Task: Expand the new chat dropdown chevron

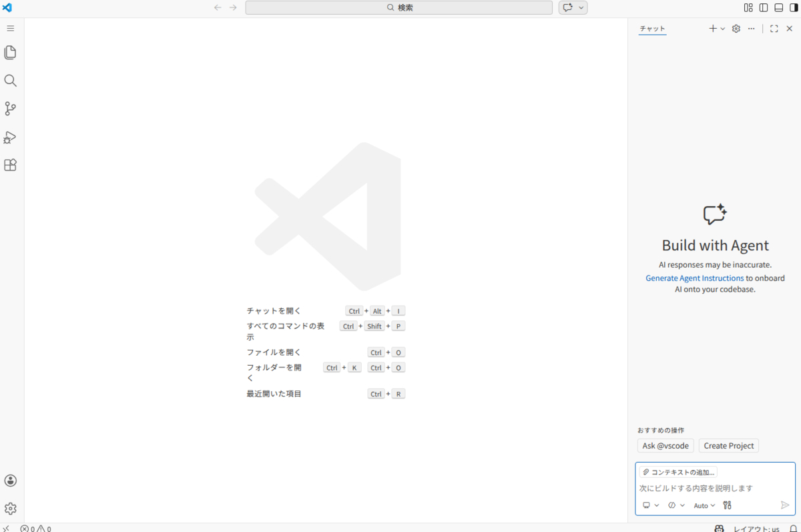Action: (x=722, y=29)
